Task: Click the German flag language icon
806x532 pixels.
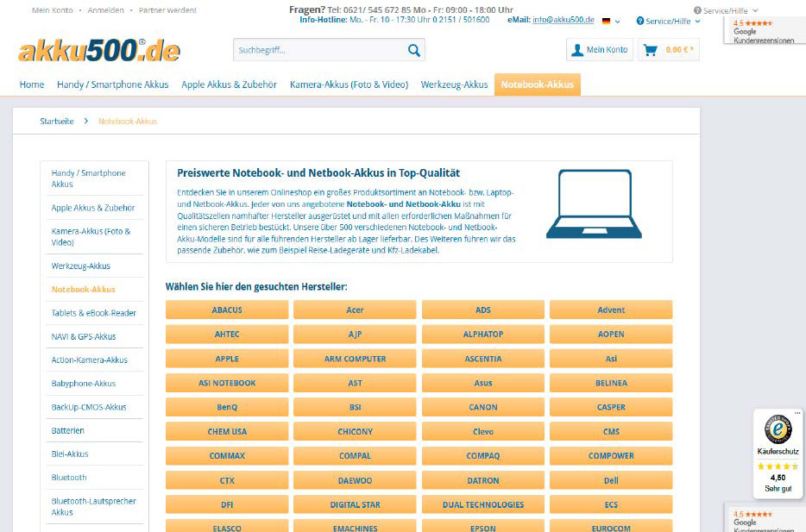Action: pos(606,21)
